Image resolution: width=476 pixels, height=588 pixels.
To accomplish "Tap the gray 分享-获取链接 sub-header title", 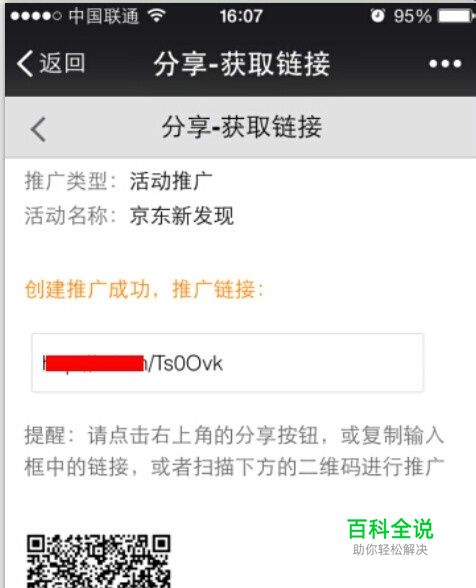I will click(x=242, y=127).
